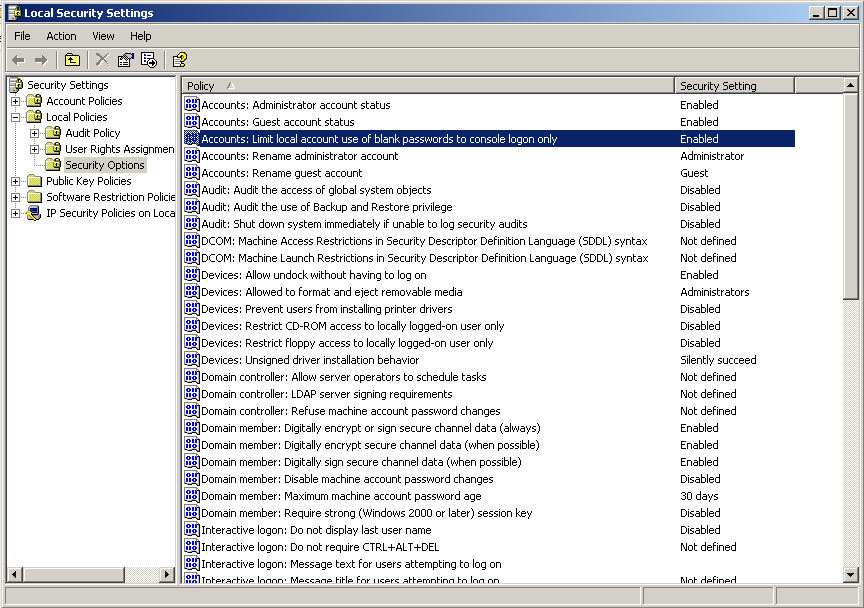Image resolution: width=864 pixels, height=608 pixels.
Task: Click icon beside Domain member: Maximum machine account password age
Action: coord(192,496)
